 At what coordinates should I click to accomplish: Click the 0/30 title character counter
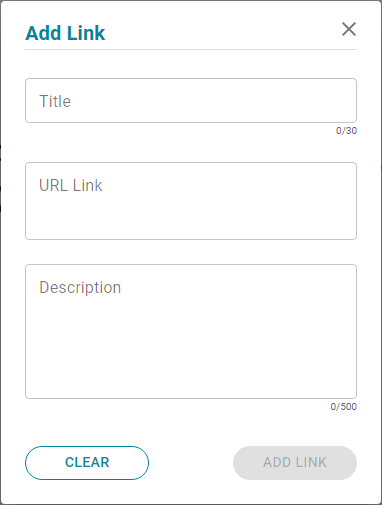[346, 131]
